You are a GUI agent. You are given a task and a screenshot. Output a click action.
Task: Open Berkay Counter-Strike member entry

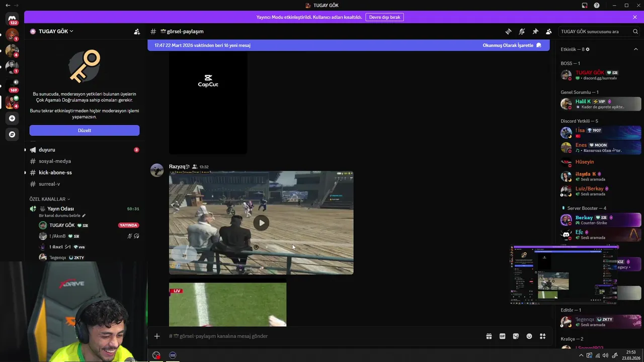[x=600, y=220]
